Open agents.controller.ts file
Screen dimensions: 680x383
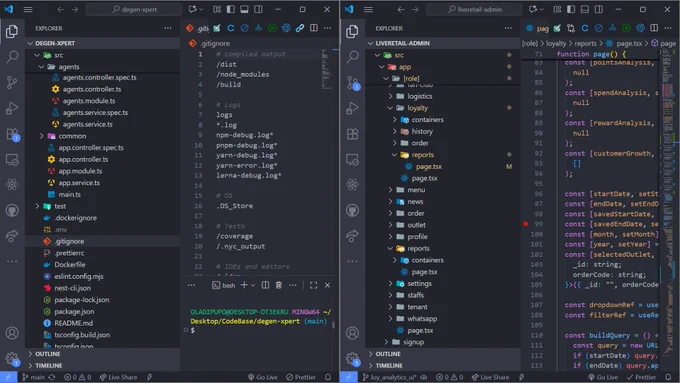click(x=92, y=89)
